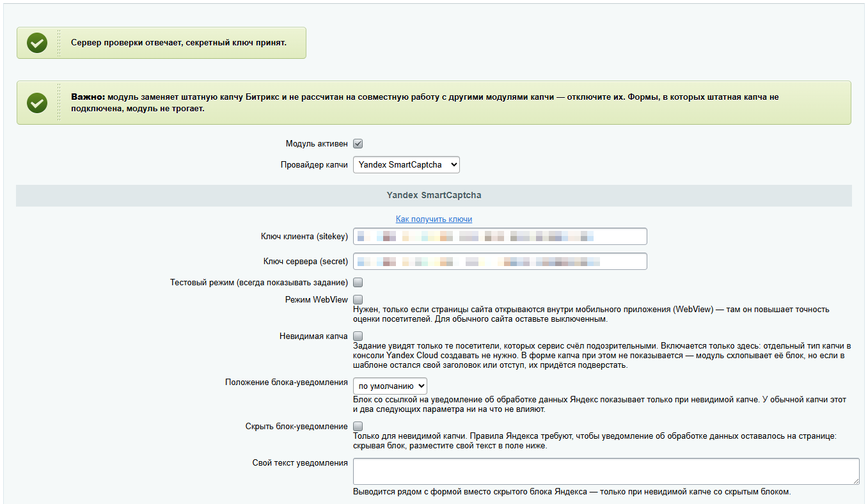868x504 pixels.
Task: Click the Свой текст уведомления label
Action: [x=300, y=463]
